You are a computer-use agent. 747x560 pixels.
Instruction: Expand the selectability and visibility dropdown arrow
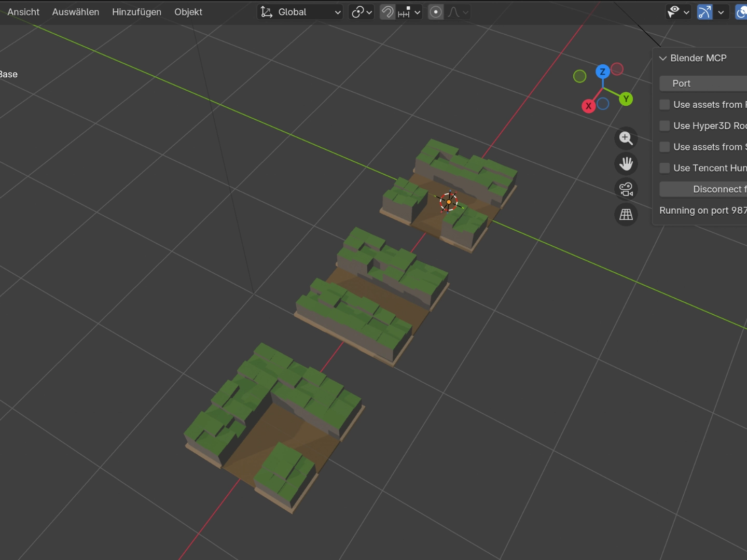tap(687, 12)
